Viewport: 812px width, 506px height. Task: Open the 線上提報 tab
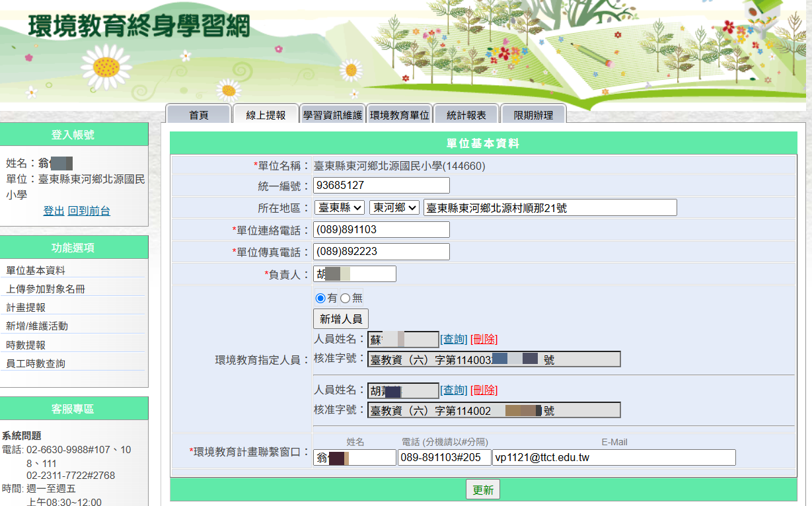[266, 115]
